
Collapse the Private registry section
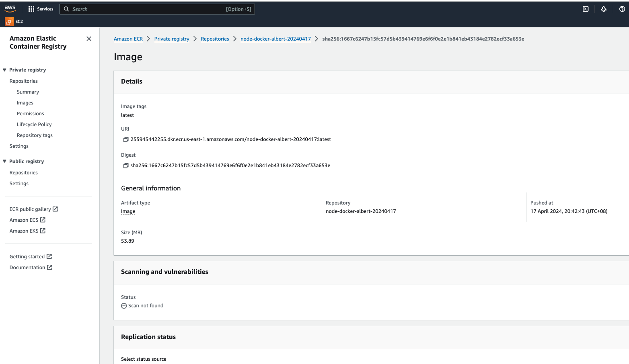[5, 70]
